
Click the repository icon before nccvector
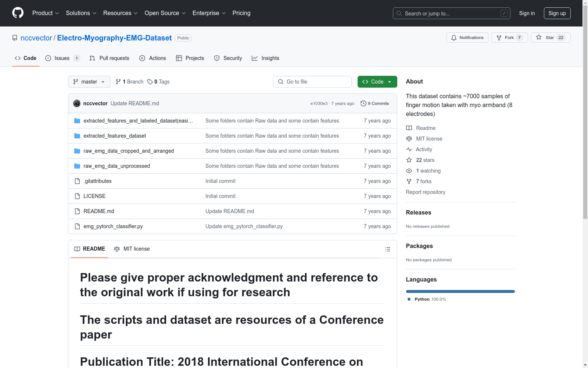click(15, 38)
